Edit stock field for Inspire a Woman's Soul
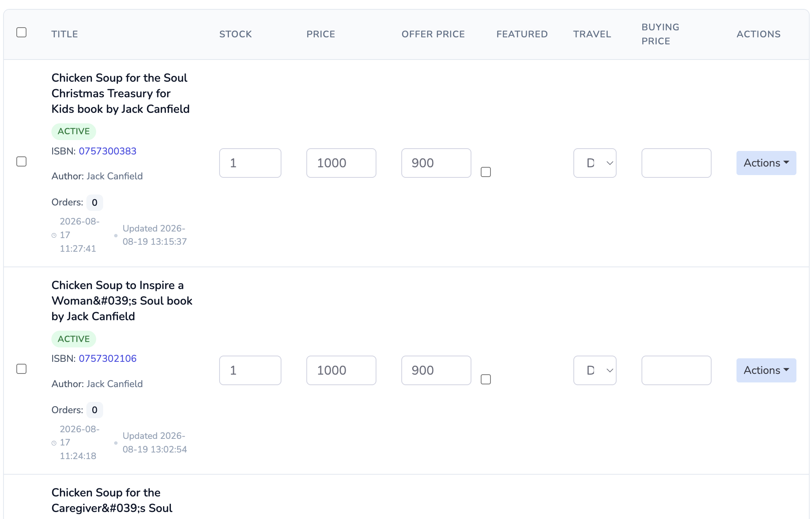812x519 pixels. [x=250, y=370]
